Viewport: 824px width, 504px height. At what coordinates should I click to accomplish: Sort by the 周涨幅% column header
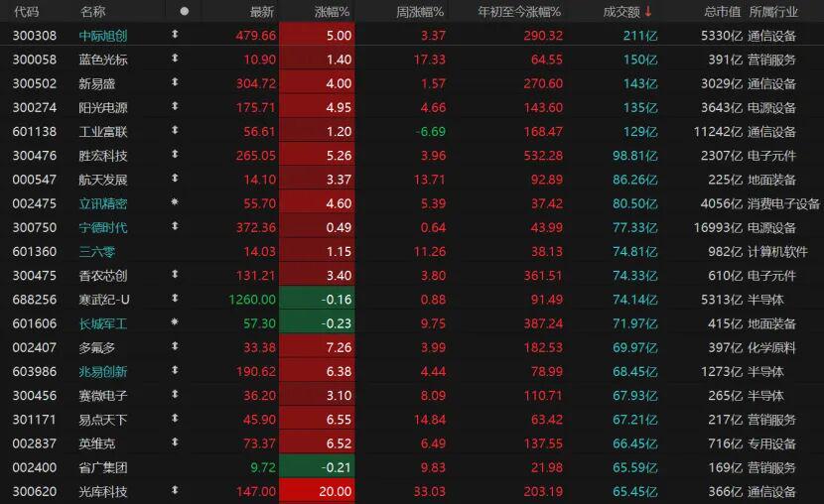pyautogui.click(x=419, y=12)
